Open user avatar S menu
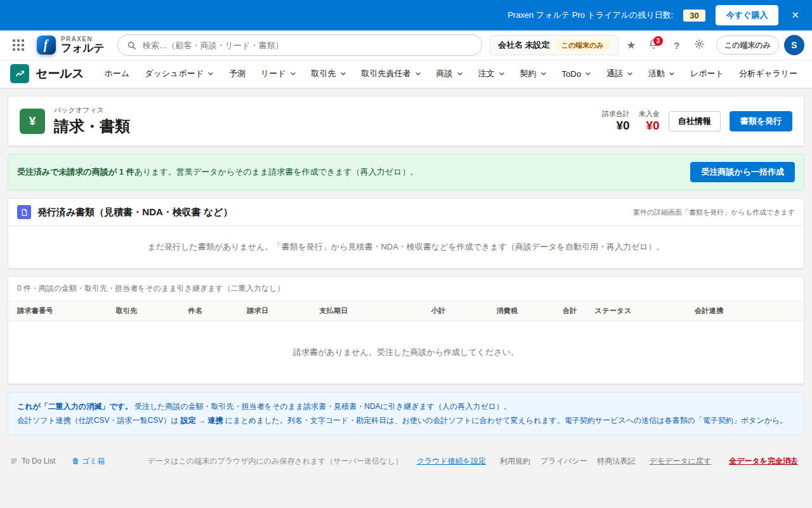Screen dimensions: 812x508 coord(794,45)
